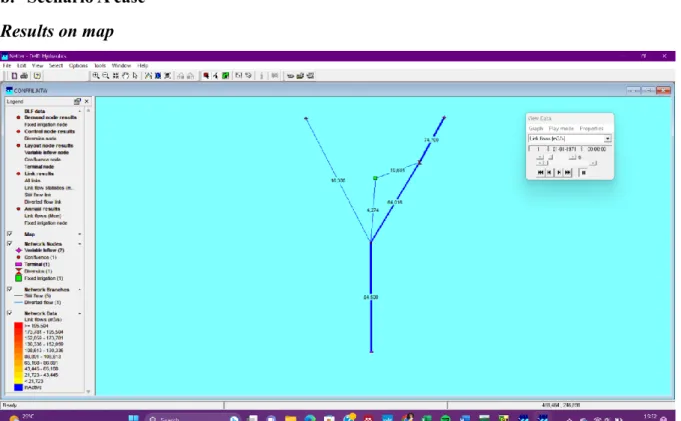Select the zoom out magnifier tool
Image resolution: width=681 pixels, height=421 pixels.
point(106,76)
